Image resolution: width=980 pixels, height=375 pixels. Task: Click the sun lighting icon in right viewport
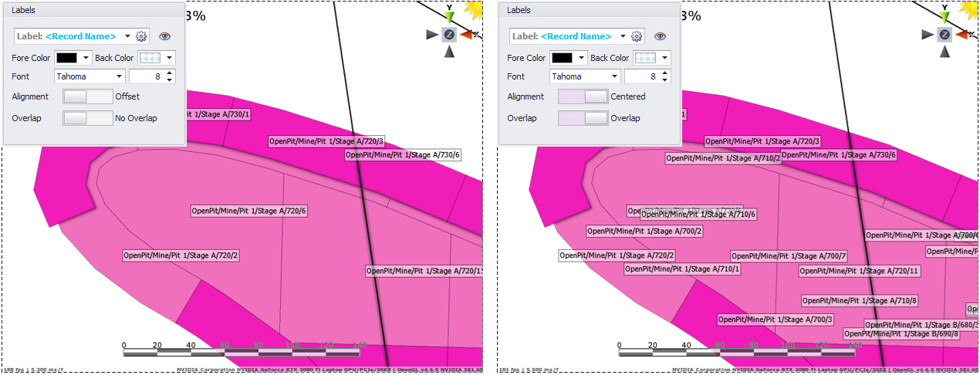[x=968, y=9]
